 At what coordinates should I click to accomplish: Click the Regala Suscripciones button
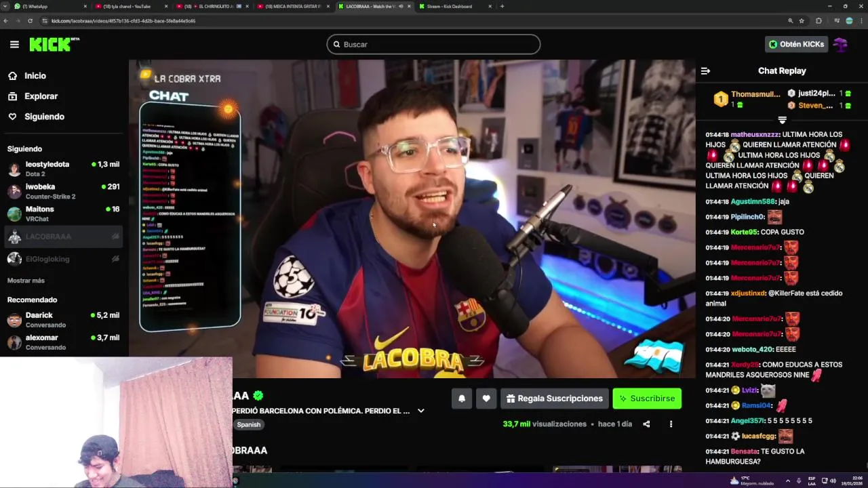[x=555, y=399]
